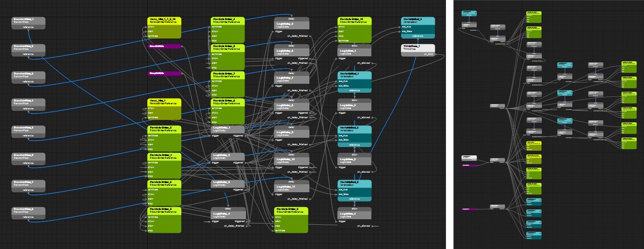This screenshot has height=249, width=644.
Task: Select the LogicDelay_5 node
Action: pos(291,28)
